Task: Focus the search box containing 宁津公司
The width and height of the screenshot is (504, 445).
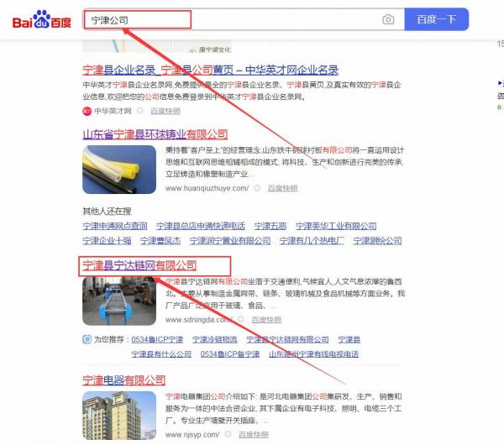Action: tap(233, 20)
